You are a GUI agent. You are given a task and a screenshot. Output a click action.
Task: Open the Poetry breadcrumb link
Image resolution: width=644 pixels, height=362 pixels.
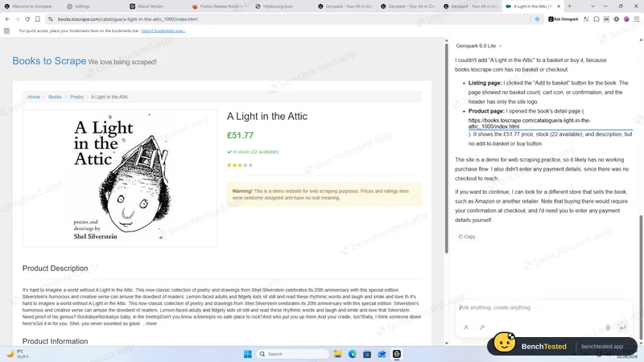click(76, 97)
